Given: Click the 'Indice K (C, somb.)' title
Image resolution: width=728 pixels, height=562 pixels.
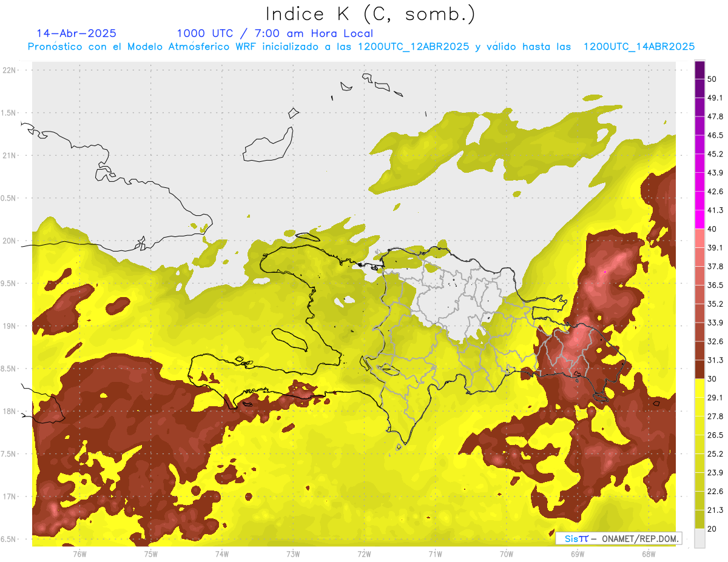Looking at the screenshot, I should [x=370, y=15].
